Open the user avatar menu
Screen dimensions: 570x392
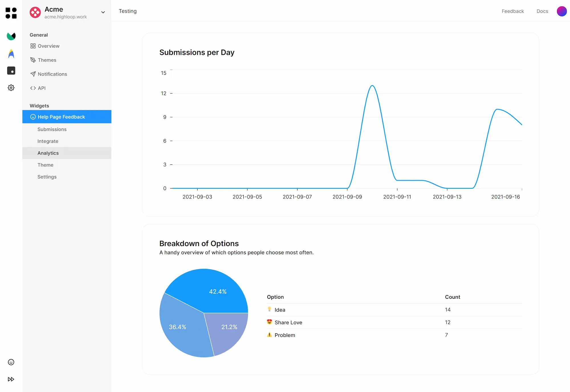[561, 11]
